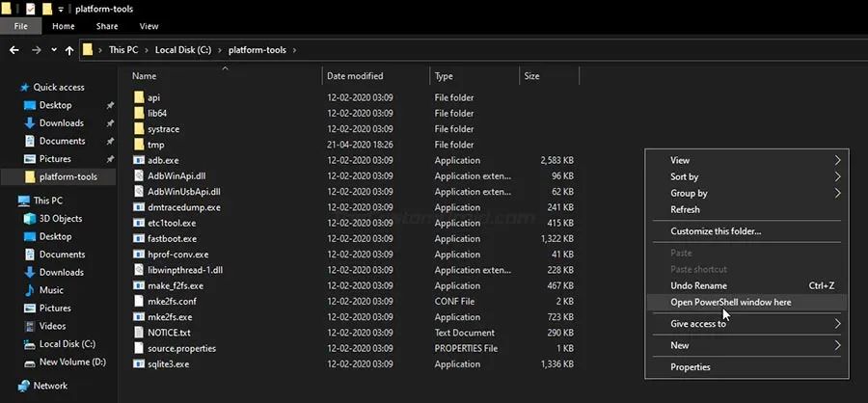868x403 pixels.
Task: Click the dmtracedump.exe icon
Action: pyautogui.click(x=138, y=207)
